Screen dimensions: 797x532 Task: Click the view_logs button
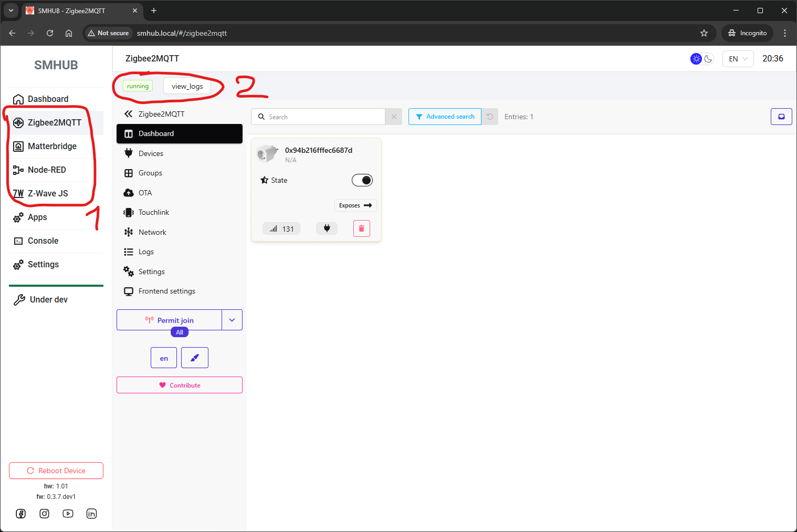tap(187, 86)
